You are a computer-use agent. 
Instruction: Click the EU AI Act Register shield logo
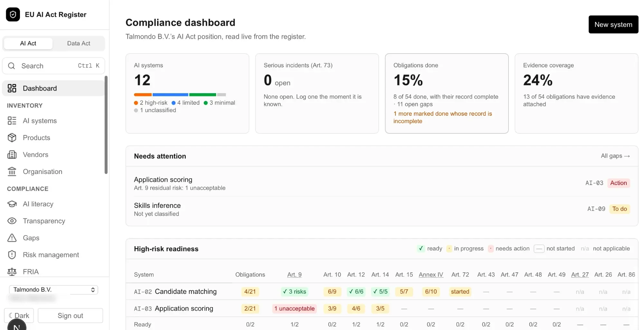point(13,15)
